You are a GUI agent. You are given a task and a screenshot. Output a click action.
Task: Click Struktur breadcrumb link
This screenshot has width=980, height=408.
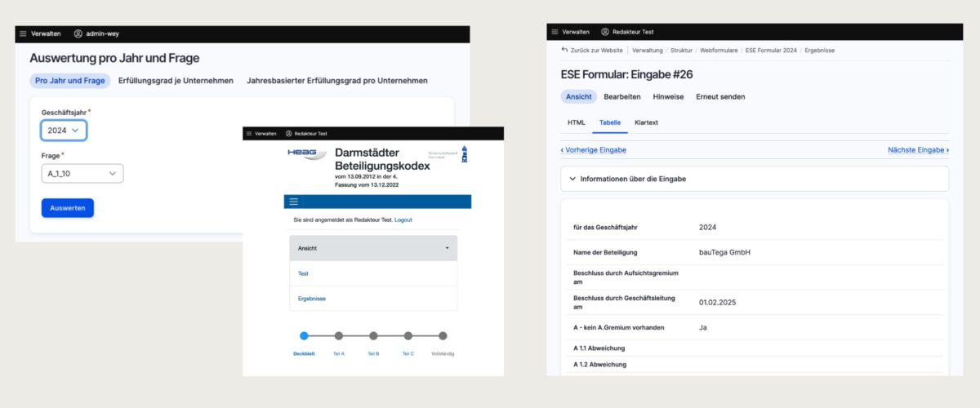tap(682, 51)
